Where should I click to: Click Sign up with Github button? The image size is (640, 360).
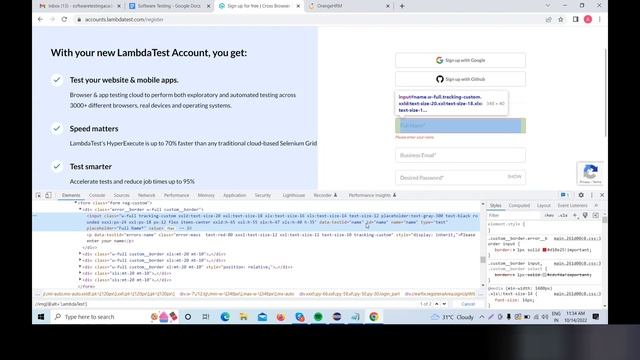click(x=460, y=79)
